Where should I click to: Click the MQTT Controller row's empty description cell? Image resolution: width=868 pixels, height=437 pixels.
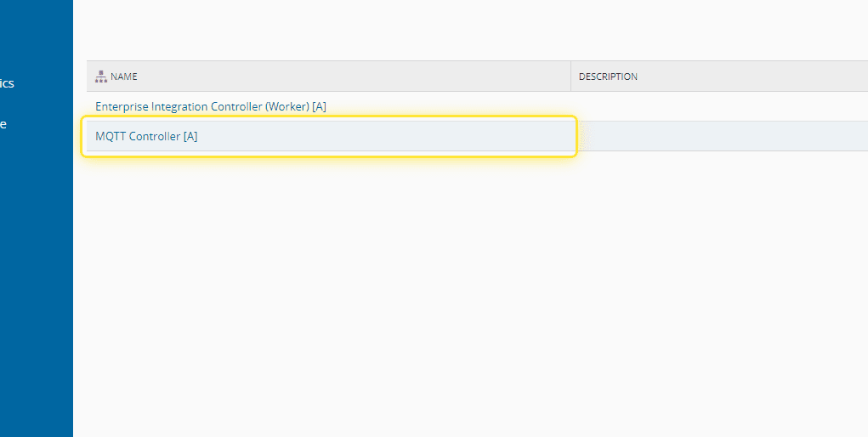[x=723, y=136]
